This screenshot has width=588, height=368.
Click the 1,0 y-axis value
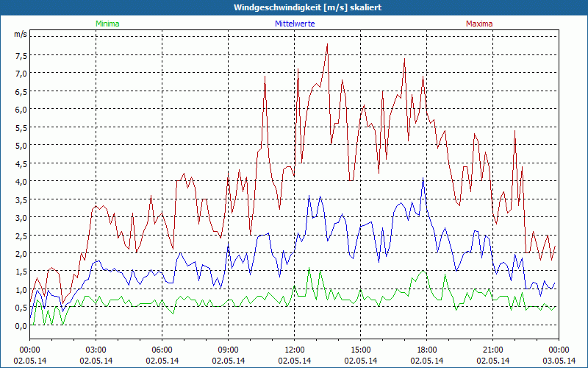[21, 290]
